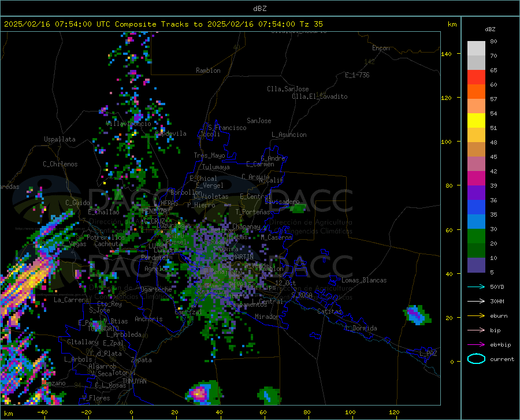Click the T_Porteñas label

[252, 212]
